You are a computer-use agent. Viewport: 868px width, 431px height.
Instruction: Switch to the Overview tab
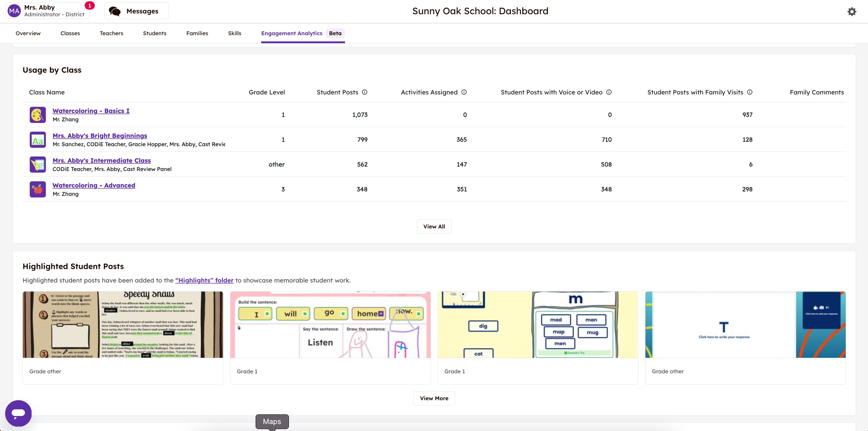28,33
